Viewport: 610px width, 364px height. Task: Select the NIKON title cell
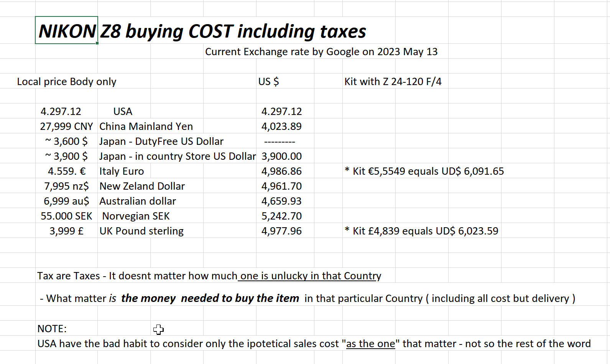[x=67, y=31]
